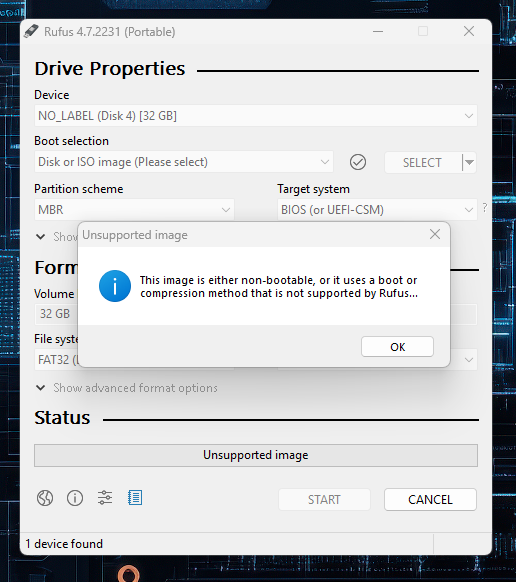This screenshot has height=582, width=516.
Task: Click the 'Partition scheme' label
Action: [79, 189]
